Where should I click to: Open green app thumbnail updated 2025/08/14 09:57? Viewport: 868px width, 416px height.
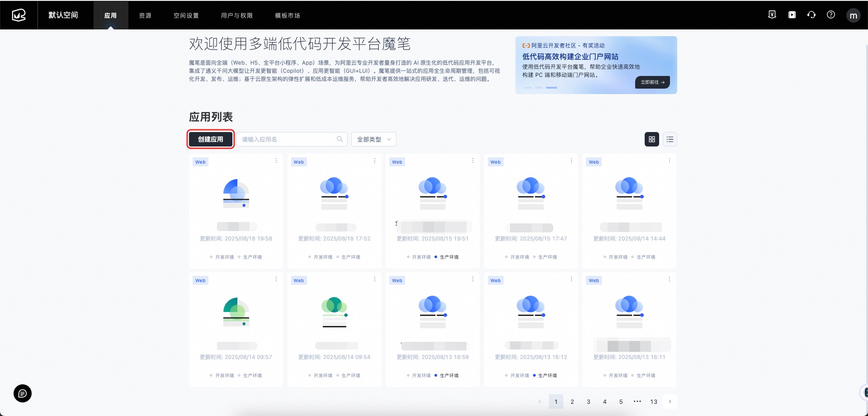coord(236,312)
